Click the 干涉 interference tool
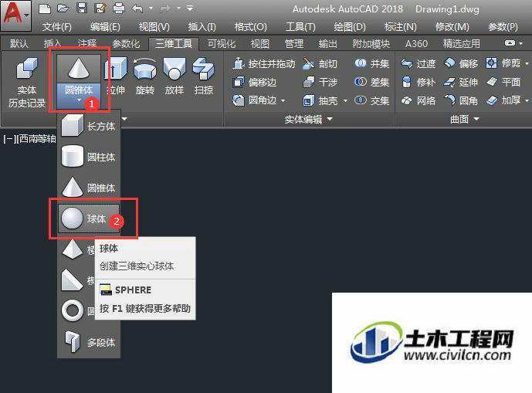This screenshot has width=532, height=393. (320, 82)
